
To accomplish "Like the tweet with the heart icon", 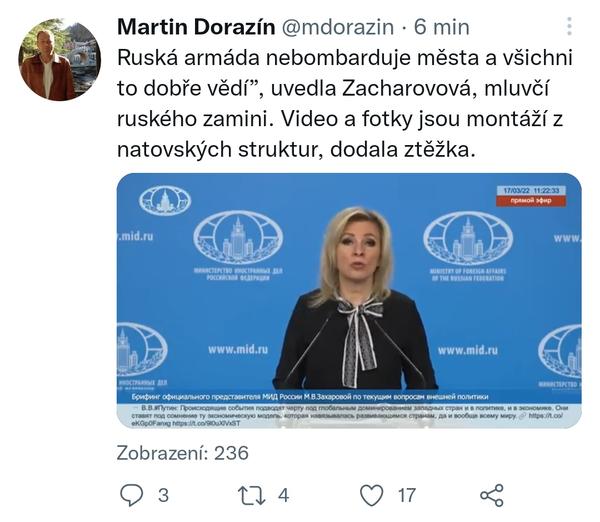I will [x=372, y=495].
